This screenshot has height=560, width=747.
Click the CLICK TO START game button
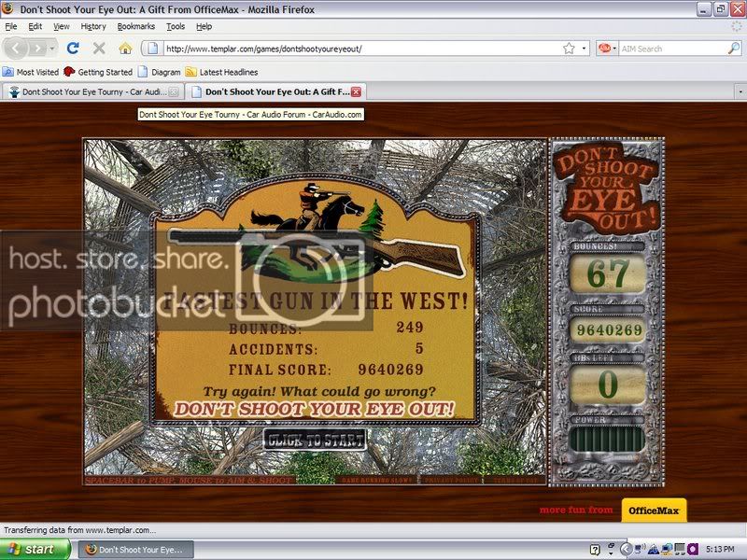click(x=315, y=440)
